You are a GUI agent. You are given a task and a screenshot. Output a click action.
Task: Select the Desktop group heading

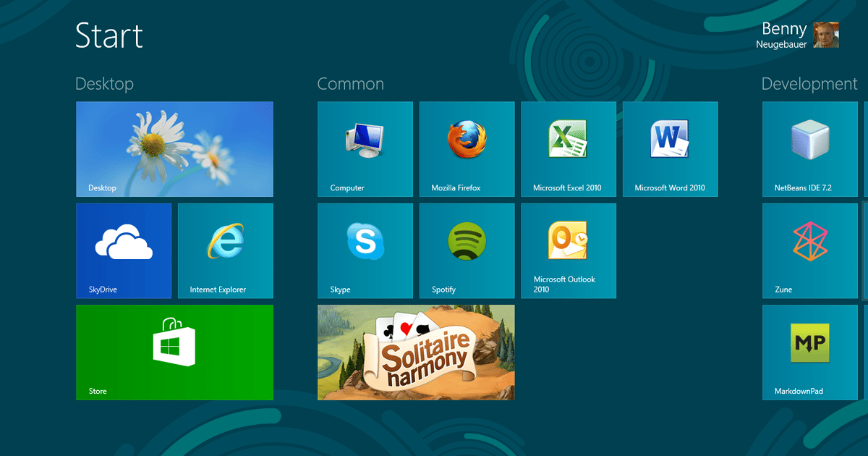point(105,84)
